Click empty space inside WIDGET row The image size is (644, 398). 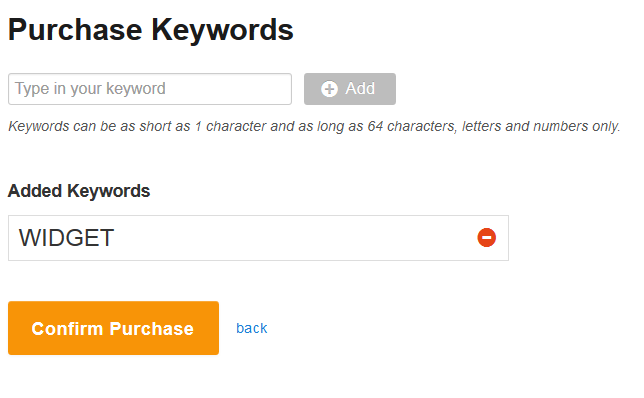click(288, 238)
